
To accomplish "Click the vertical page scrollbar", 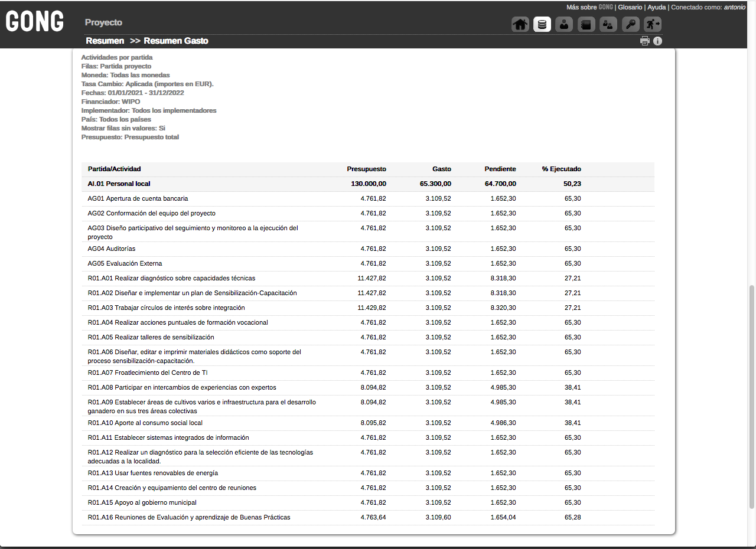I will click(x=751, y=396).
